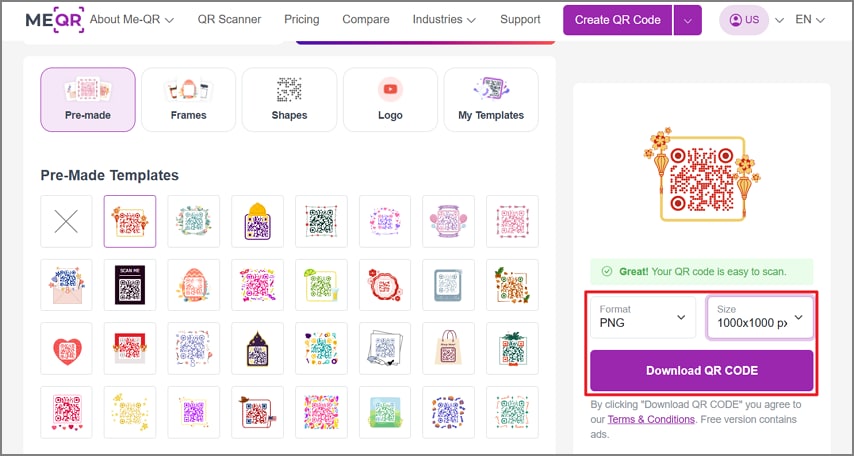Pick the shopping bag template
854x456 pixels.
point(448,349)
